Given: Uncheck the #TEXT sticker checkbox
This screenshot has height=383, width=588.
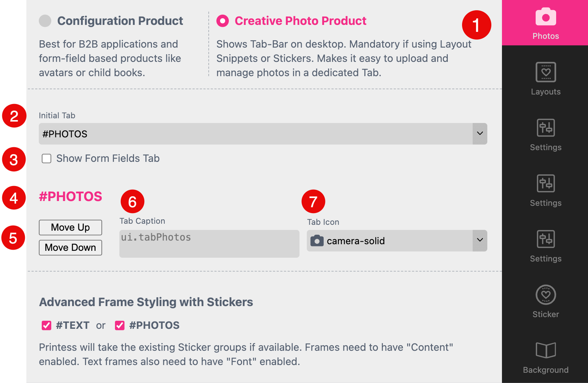Looking at the screenshot, I should (x=46, y=325).
